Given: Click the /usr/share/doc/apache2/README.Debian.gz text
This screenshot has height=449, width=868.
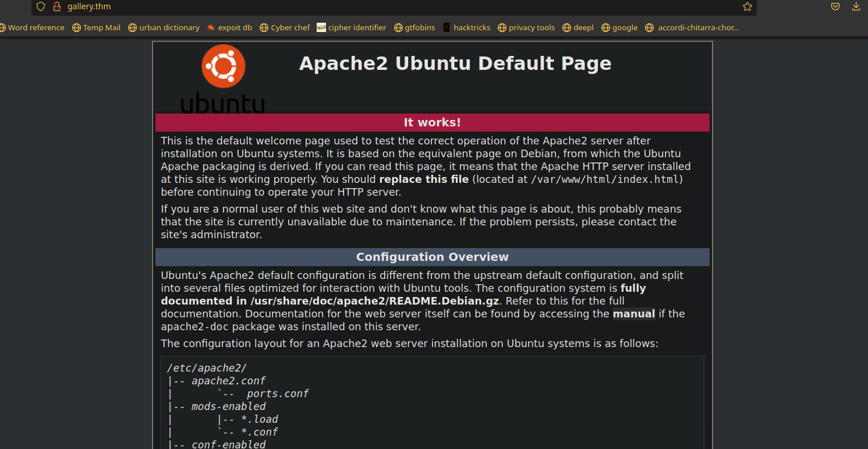Looking at the screenshot, I should [x=376, y=301].
